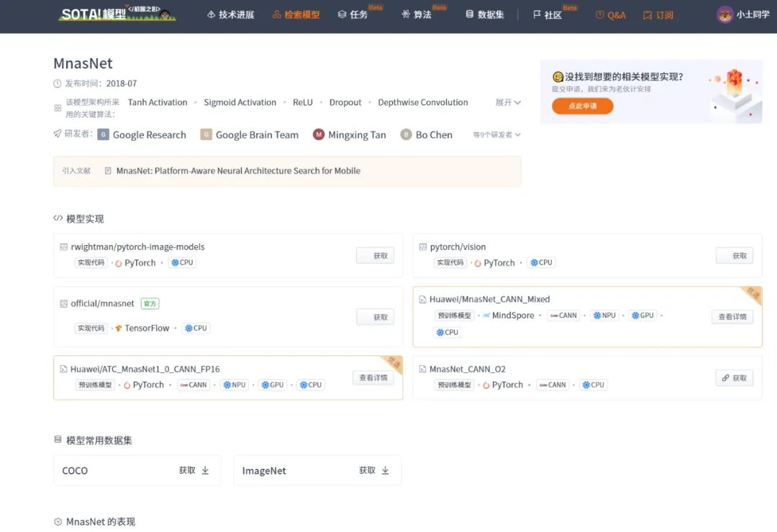Click the 实现代码 tag on pytorch/vision

point(450,262)
